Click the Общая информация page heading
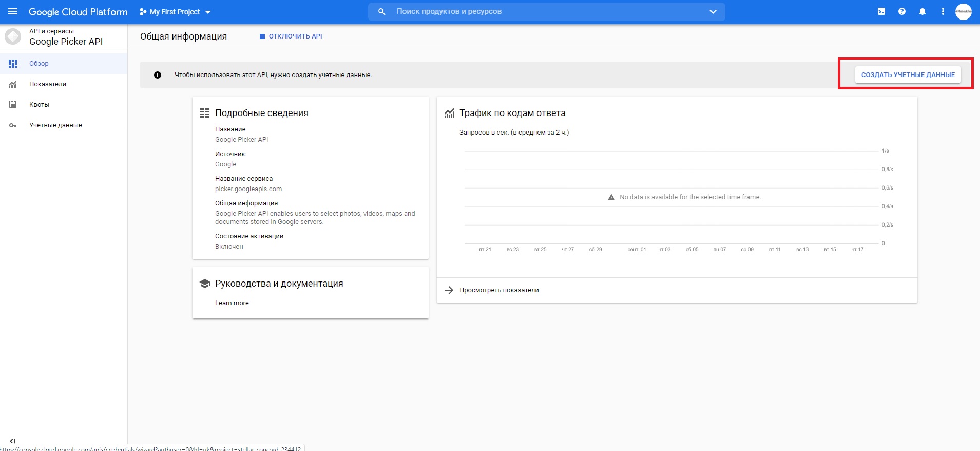The image size is (980, 451). (183, 36)
